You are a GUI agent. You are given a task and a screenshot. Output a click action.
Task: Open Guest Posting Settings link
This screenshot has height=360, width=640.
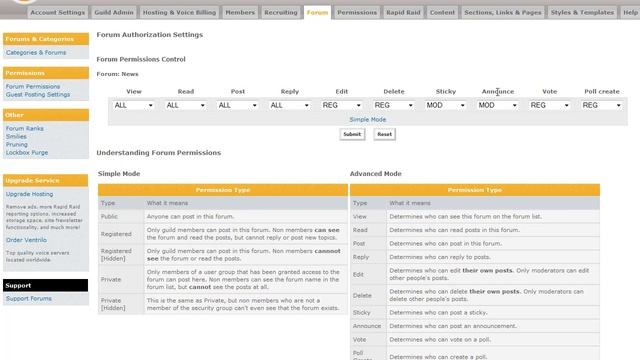click(x=38, y=94)
